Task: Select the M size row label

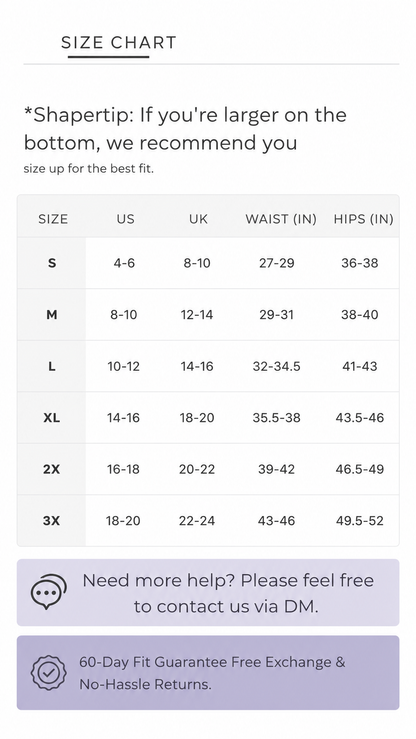Action: point(52,314)
